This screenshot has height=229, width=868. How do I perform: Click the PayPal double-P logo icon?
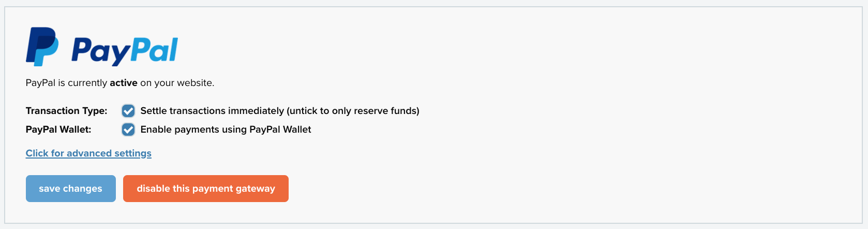pyautogui.click(x=42, y=47)
